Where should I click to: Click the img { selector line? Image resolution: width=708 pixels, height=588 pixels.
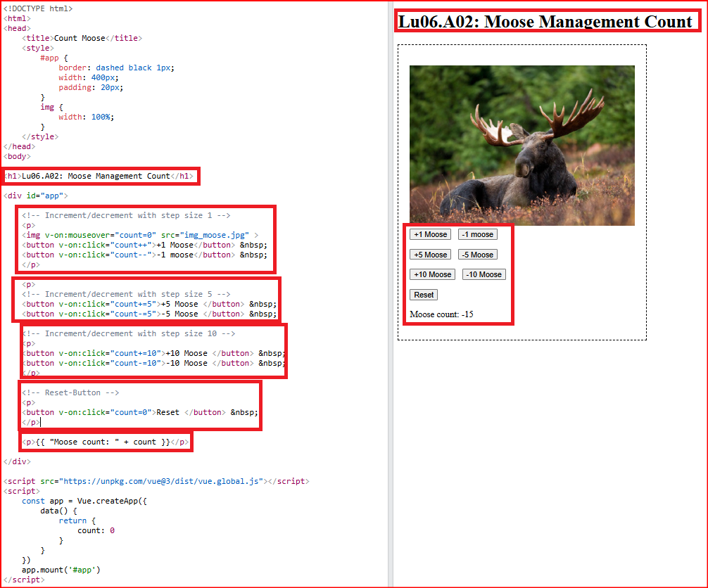[x=51, y=107]
